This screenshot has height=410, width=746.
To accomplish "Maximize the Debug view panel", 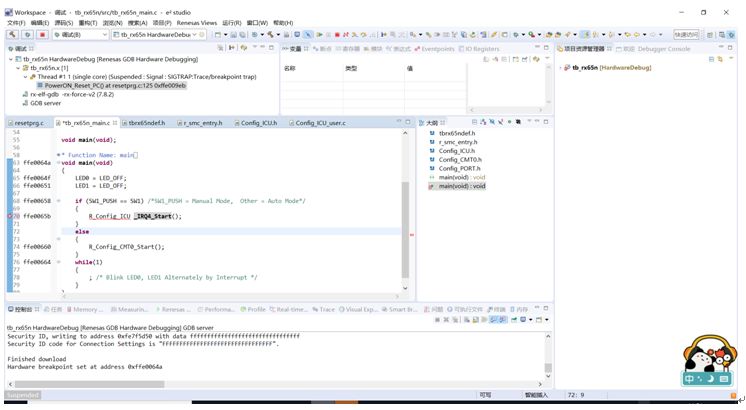I will (x=271, y=48).
